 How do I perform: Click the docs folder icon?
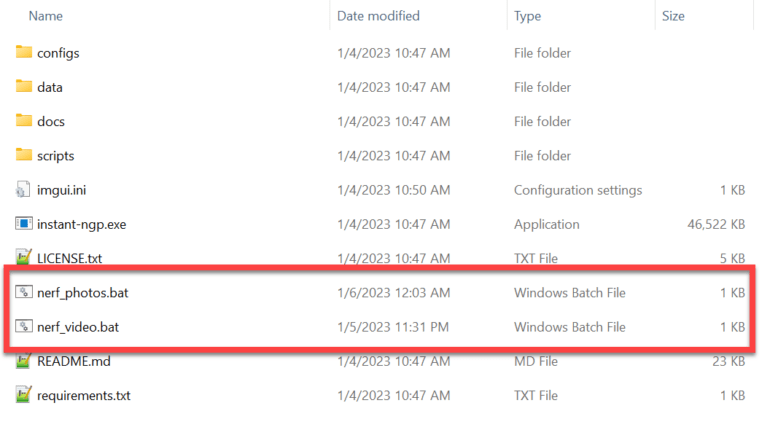pyautogui.click(x=24, y=121)
